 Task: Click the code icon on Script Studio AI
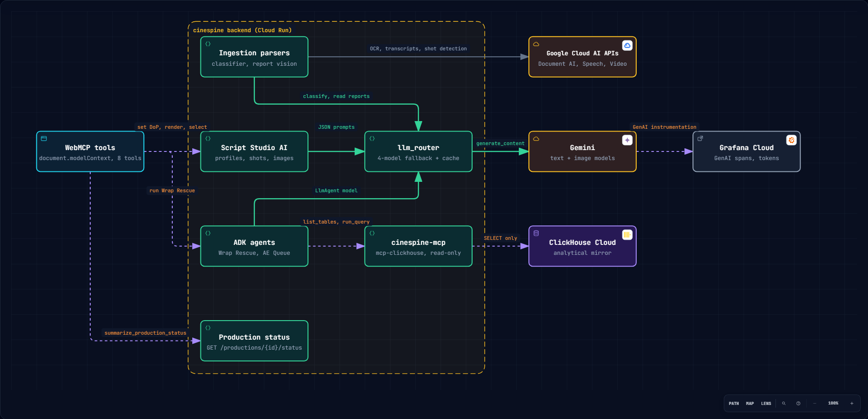208,138
